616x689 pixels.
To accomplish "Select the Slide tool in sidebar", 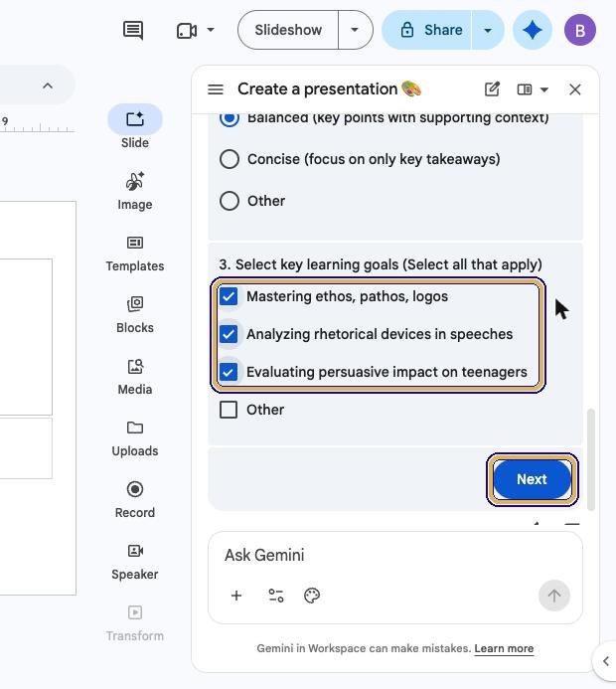I will pyautogui.click(x=135, y=127).
